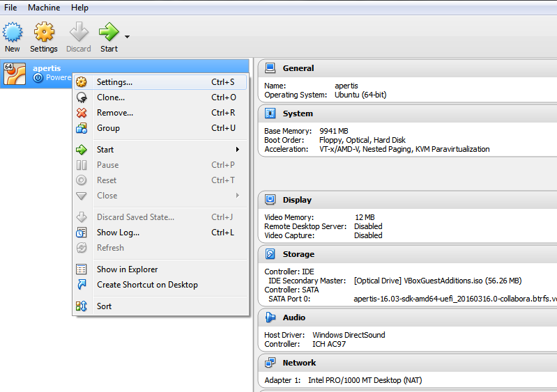Click the Create Shortcut arrow icon

point(82,285)
